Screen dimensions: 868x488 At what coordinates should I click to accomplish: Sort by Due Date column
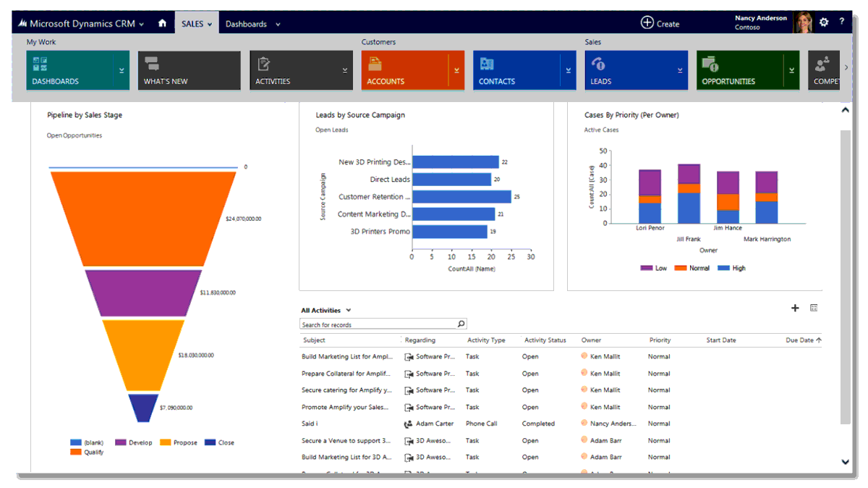point(803,340)
